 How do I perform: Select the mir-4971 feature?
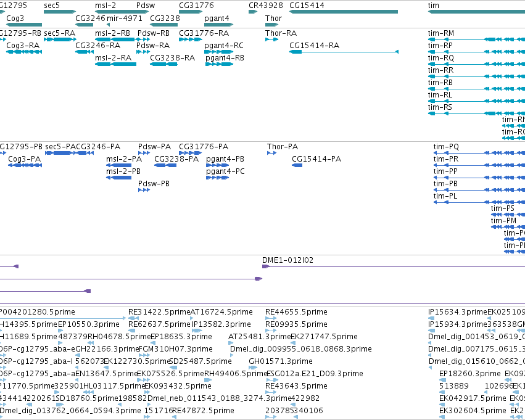pyautogui.click(x=108, y=25)
